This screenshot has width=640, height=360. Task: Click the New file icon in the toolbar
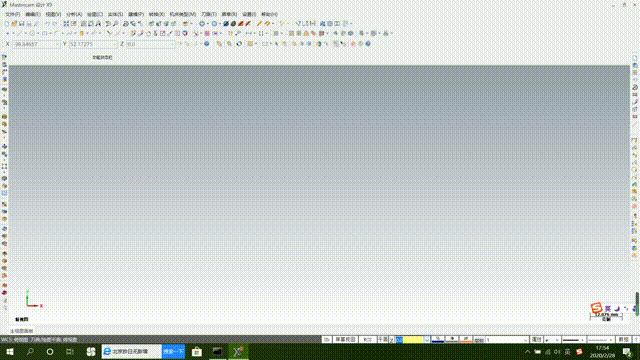click(x=7, y=24)
